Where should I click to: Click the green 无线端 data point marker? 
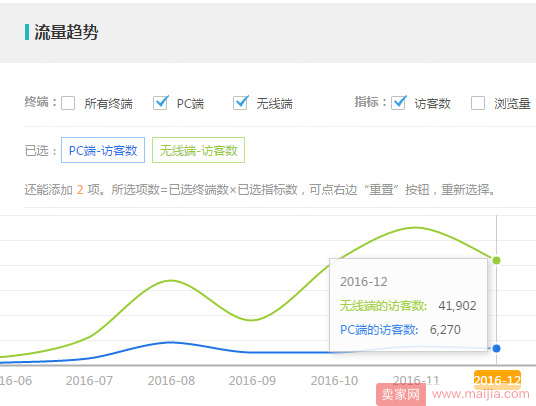496,260
